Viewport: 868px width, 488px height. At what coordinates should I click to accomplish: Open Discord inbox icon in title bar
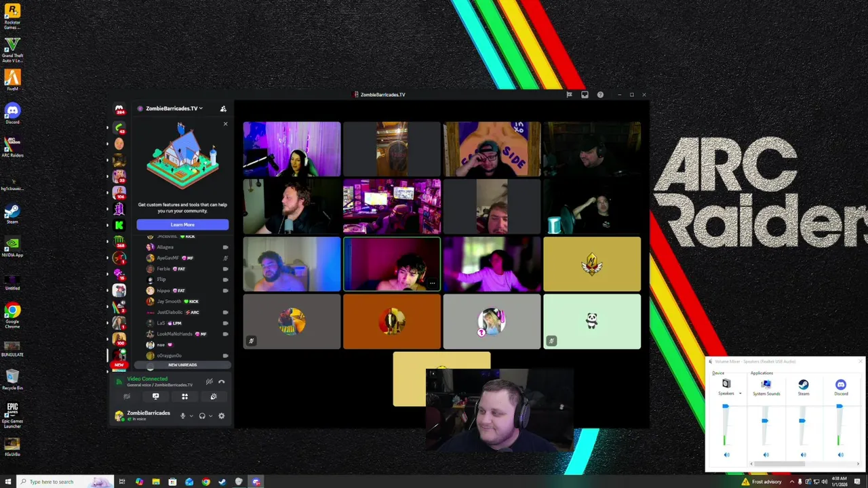click(585, 95)
